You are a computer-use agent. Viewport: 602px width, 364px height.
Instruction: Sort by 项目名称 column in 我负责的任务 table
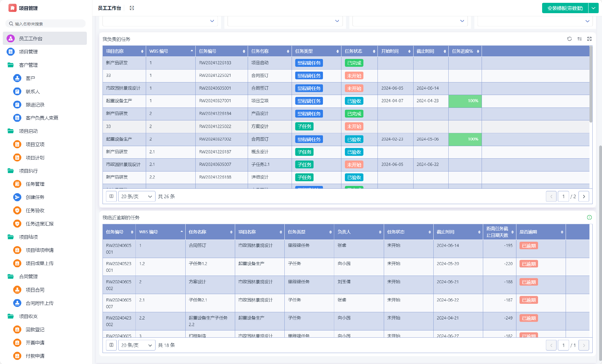142,51
